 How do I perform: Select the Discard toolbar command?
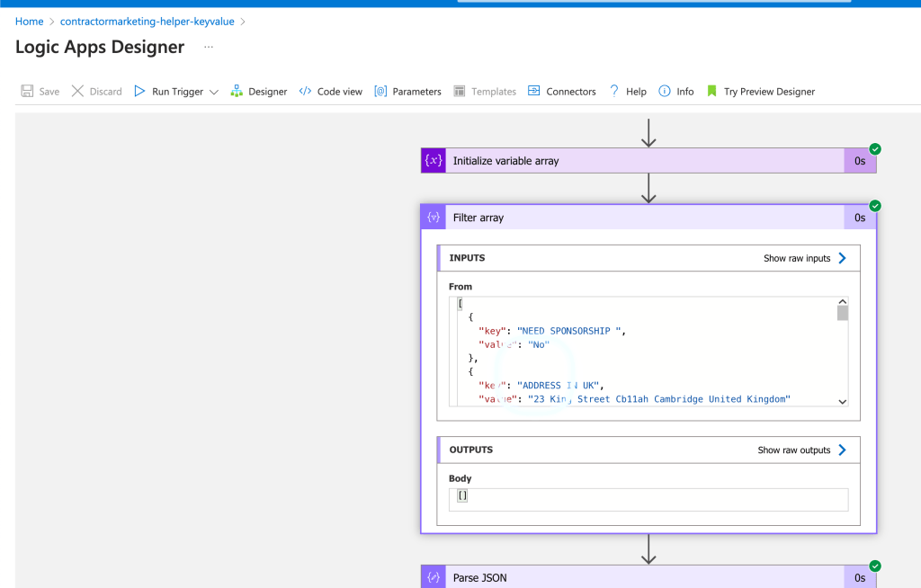pyautogui.click(x=96, y=91)
